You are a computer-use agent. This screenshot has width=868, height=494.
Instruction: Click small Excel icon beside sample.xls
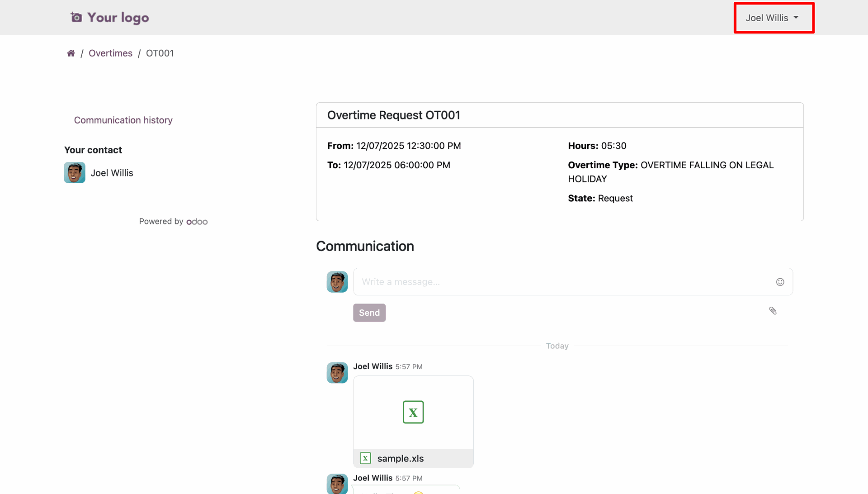365,458
